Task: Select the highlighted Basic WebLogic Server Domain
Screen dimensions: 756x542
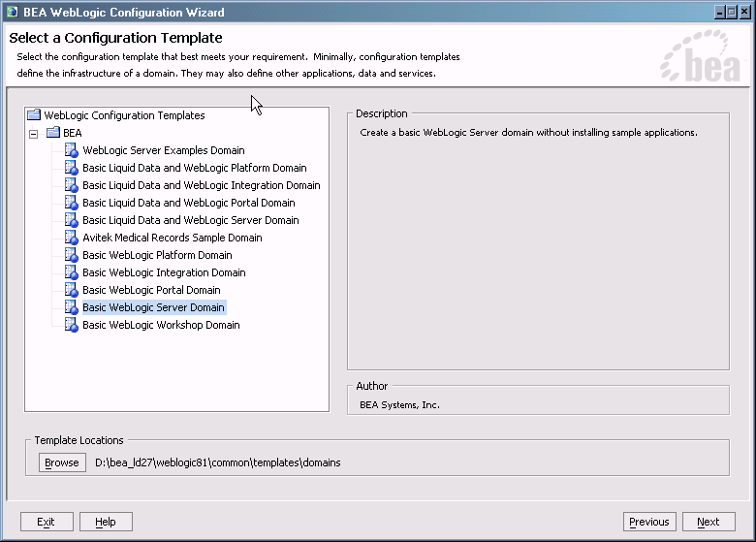Action: pyautogui.click(x=153, y=307)
